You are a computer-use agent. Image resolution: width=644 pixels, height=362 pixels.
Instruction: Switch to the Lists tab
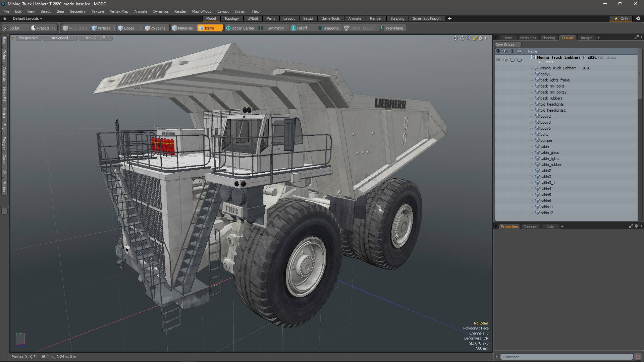point(550,227)
